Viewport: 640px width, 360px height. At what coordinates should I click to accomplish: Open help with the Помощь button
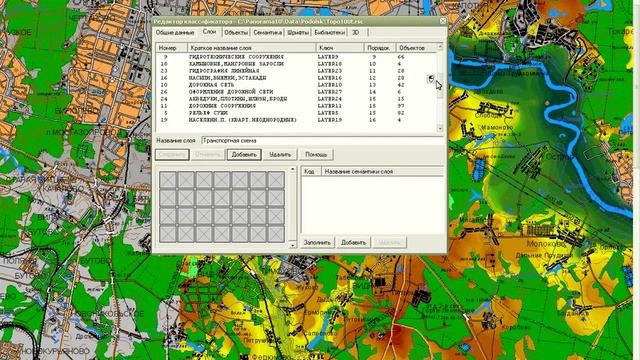click(316, 155)
